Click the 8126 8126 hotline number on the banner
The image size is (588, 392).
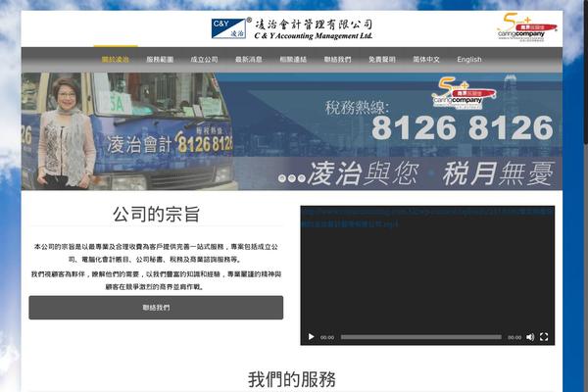(463, 127)
